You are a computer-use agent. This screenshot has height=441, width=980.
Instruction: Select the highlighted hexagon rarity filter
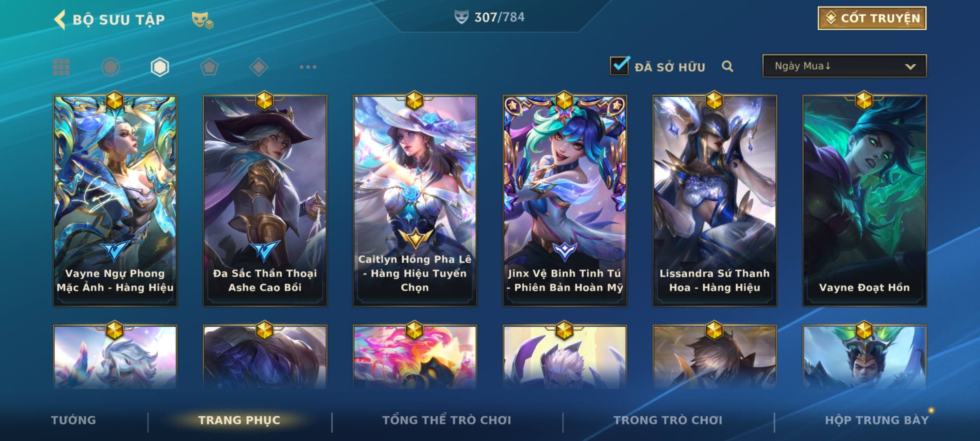(x=160, y=67)
